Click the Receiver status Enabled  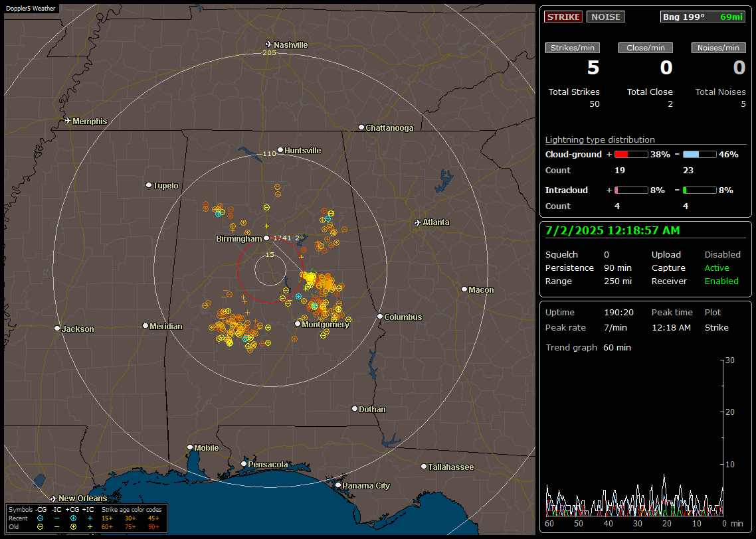[x=721, y=281]
